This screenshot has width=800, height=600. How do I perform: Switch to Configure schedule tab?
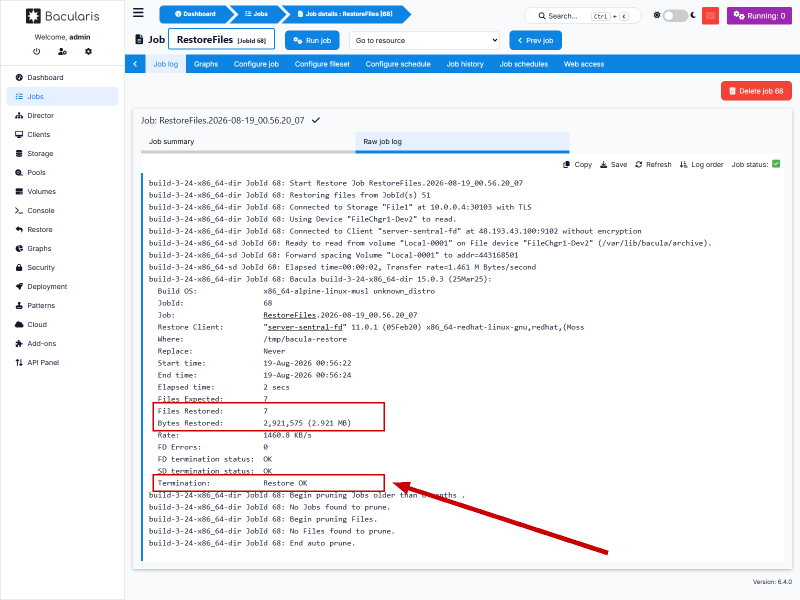pyautogui.click(x=398, y=64)
